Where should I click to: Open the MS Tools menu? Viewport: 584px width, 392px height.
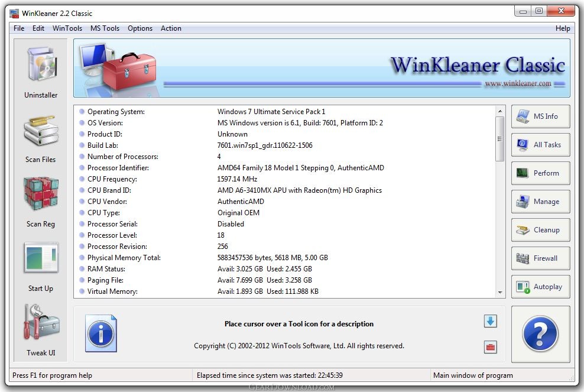(105, 28)
